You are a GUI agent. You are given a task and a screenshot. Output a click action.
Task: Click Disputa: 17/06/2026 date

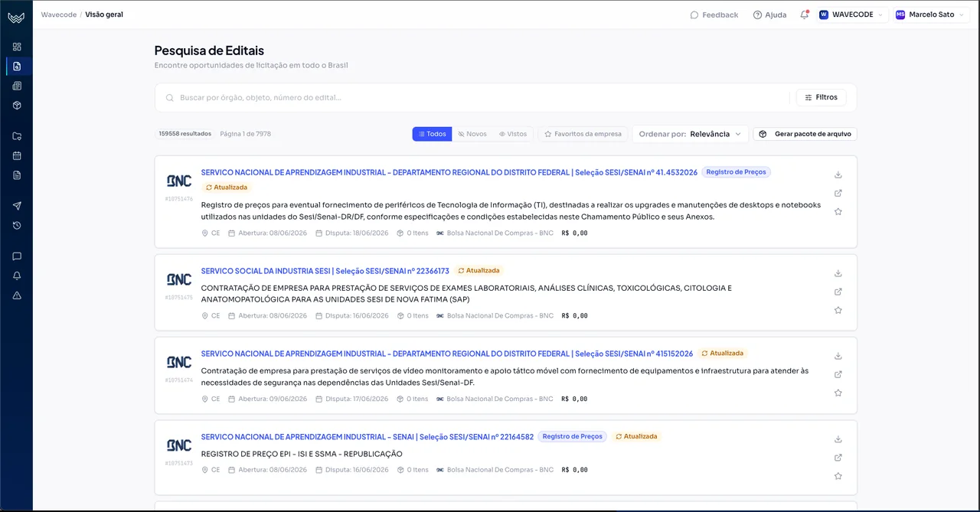[352, 399]
